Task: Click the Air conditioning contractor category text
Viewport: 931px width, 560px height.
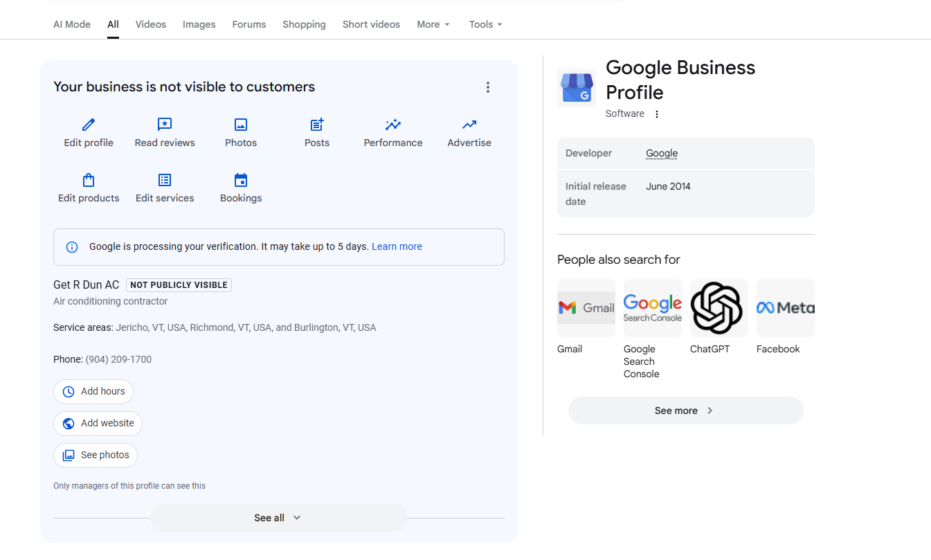Action: (111, 301)
